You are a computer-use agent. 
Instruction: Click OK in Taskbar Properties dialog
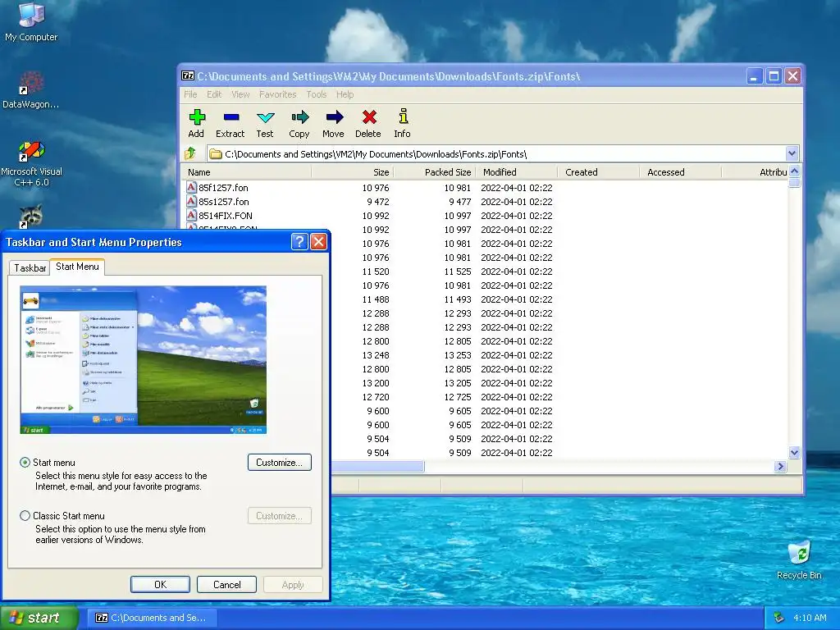pyautogui.click(x=160, y=584)
